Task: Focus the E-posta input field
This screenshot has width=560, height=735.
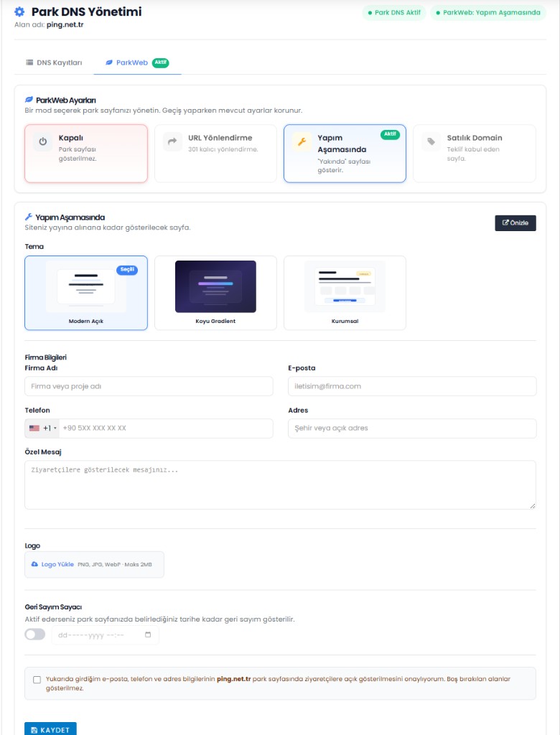Action: coord(412,386)
